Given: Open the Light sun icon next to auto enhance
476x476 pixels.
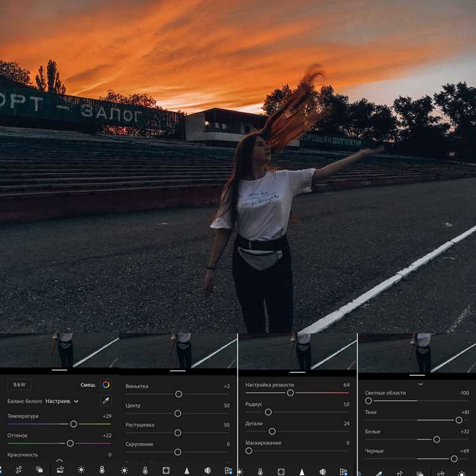Looking at the screenshot, I should tap(81, 470).
